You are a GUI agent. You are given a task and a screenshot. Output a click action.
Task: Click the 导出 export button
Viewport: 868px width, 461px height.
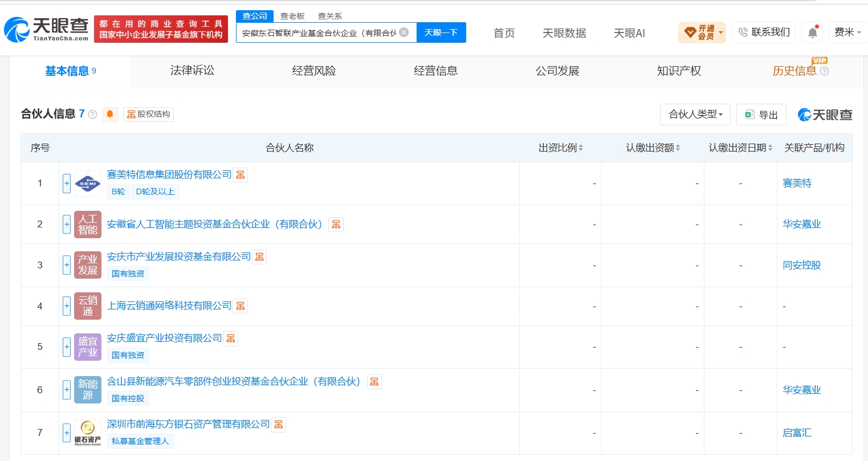click(761, 115)
